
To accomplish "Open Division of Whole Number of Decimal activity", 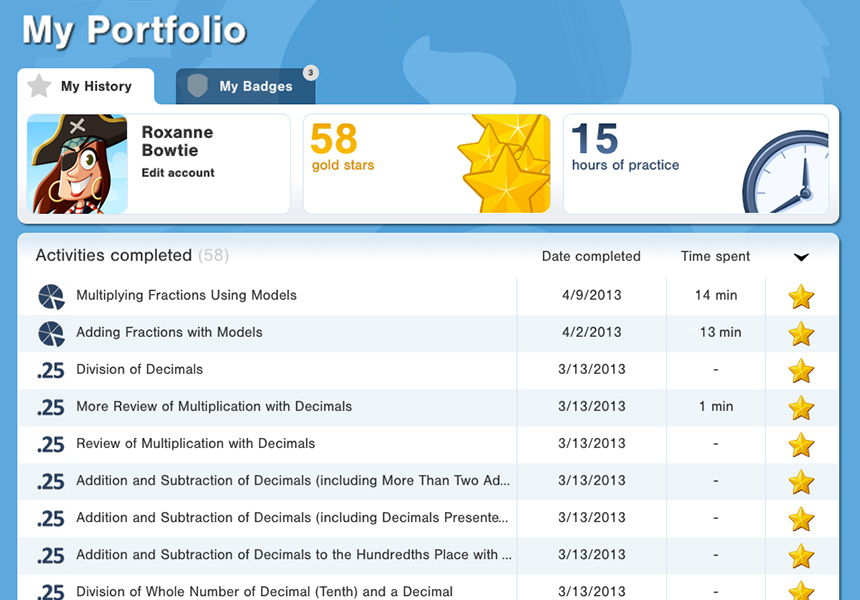I will point(264,591).
